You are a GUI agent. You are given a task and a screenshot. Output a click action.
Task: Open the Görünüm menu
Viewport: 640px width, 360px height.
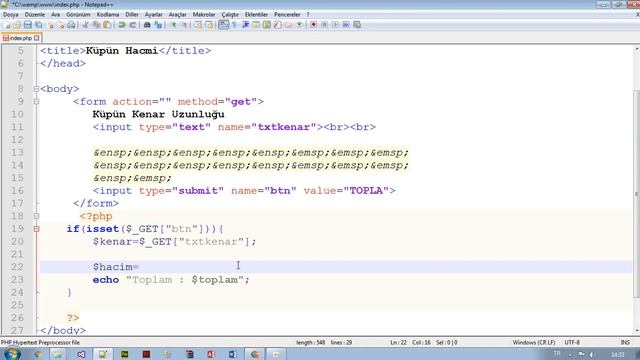[x=78, y=15]
